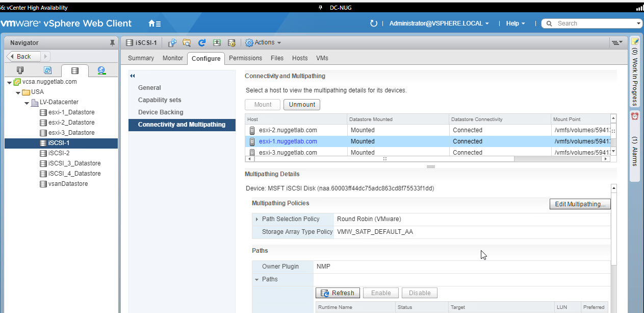Image resolution: width=644 pixels, height=313 pixels.
Task: Expand the Path Selection Policy row
Action: [x=257, y=219]
